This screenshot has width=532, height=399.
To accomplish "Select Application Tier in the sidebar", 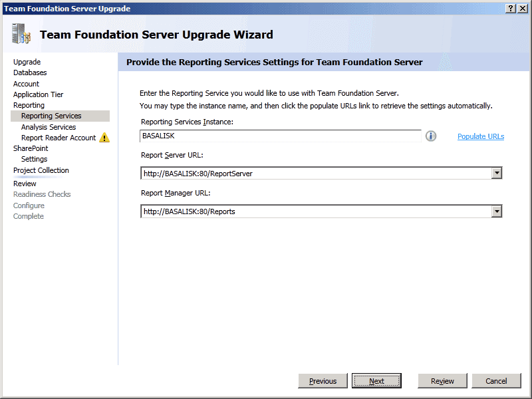I will pos(39,94).
